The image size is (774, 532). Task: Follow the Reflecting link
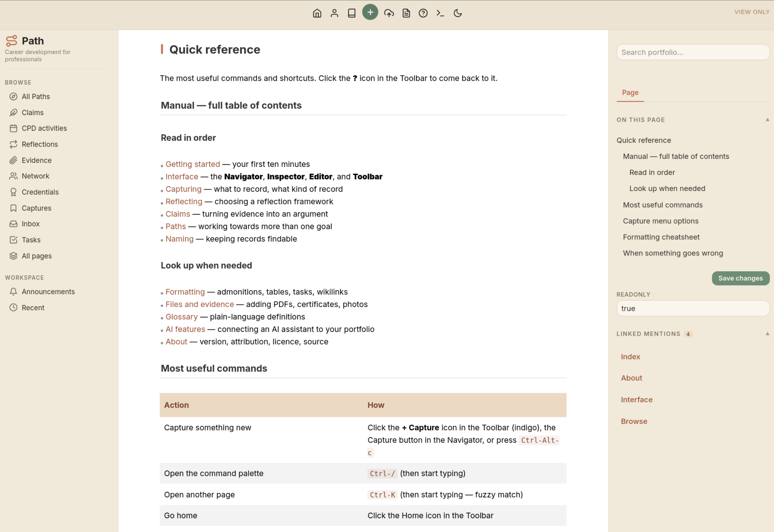point(184,202)
